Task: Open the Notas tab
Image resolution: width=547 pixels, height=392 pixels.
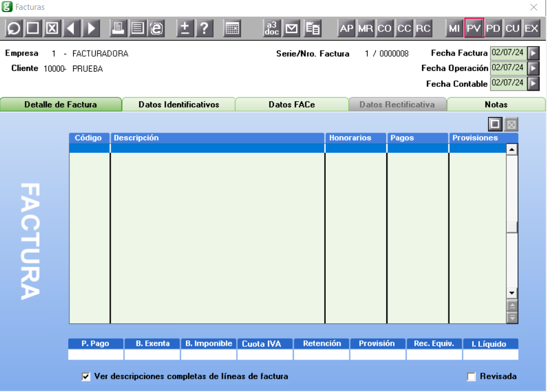Action: (x=496, y=104)
